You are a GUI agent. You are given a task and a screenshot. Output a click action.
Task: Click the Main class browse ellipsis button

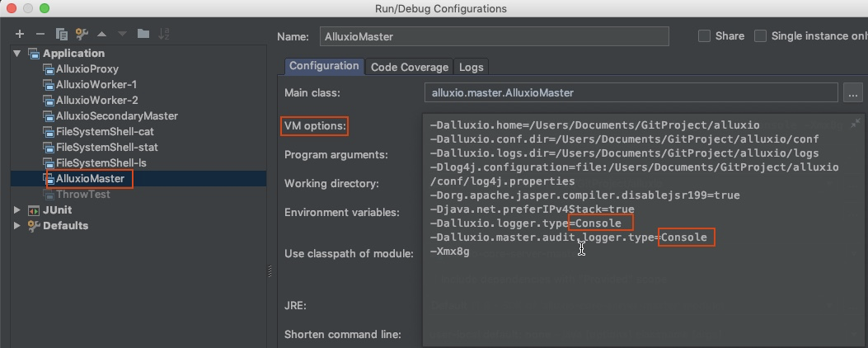point(852,92)
